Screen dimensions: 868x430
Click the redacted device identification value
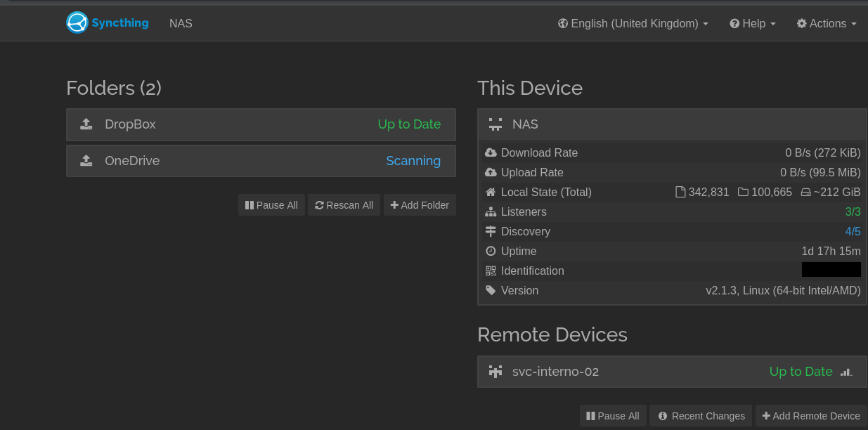(x=831, y=270)
